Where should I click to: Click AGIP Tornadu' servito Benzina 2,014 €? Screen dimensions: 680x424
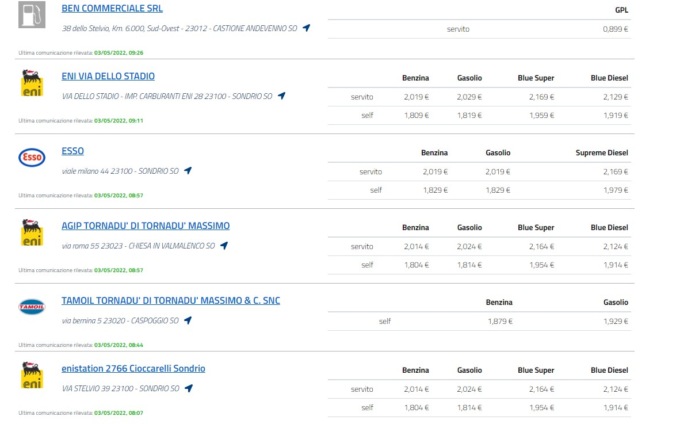(416, 246)
